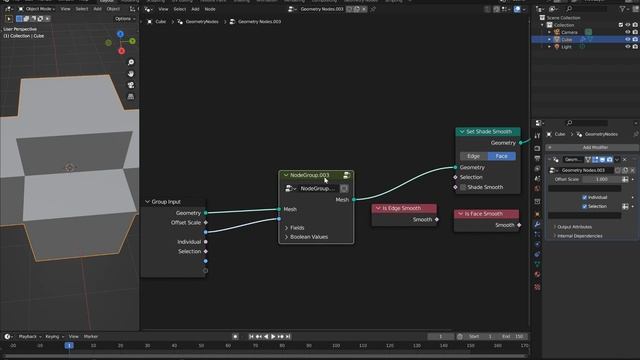
Task: Click fake user shield beside Geometry Nodes.003 in header
Action: (350, 9)
